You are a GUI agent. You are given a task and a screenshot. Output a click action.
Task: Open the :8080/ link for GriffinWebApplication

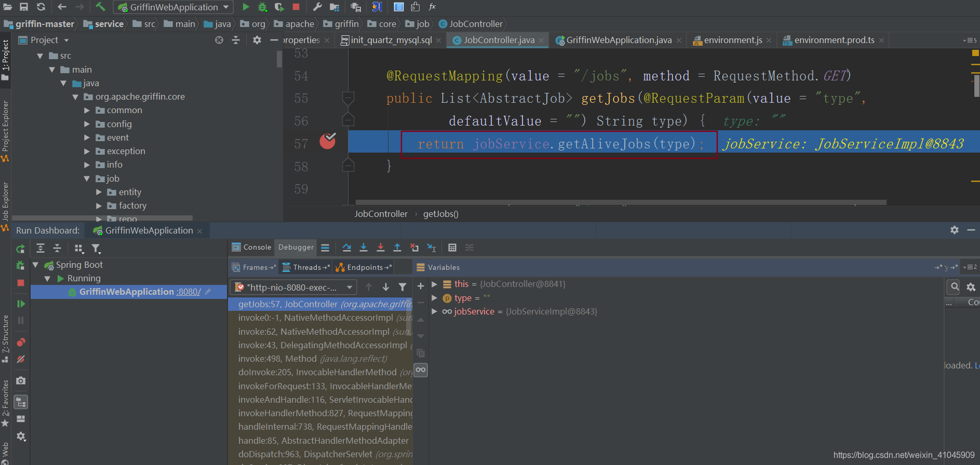click(x=189, y=292)
